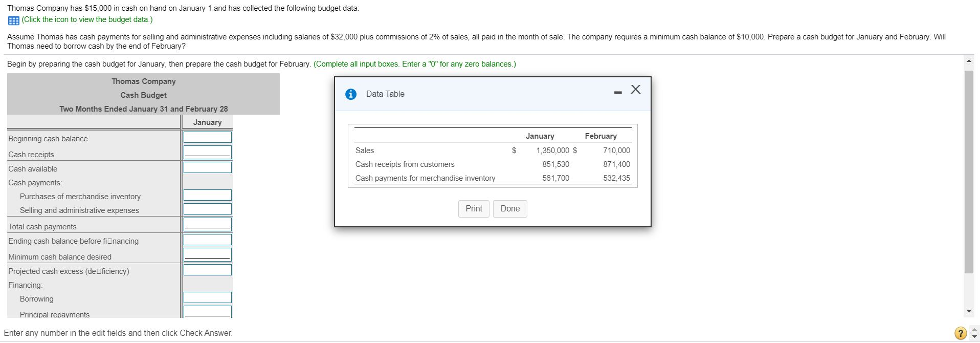This screenshot has width=980, height=343.
Task: Click the 'view the budget data' link
Action: (x=87, y=19)
